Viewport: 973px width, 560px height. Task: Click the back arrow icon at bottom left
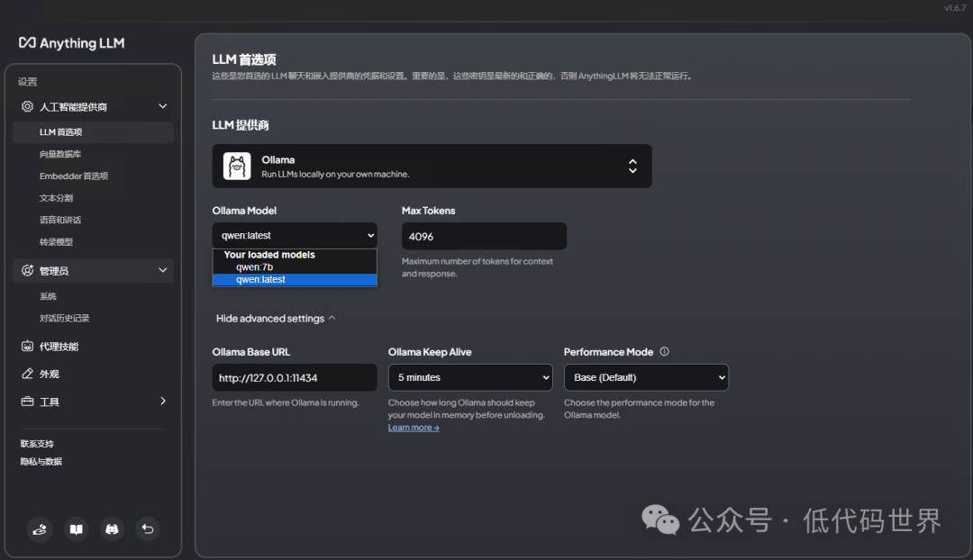148,529
